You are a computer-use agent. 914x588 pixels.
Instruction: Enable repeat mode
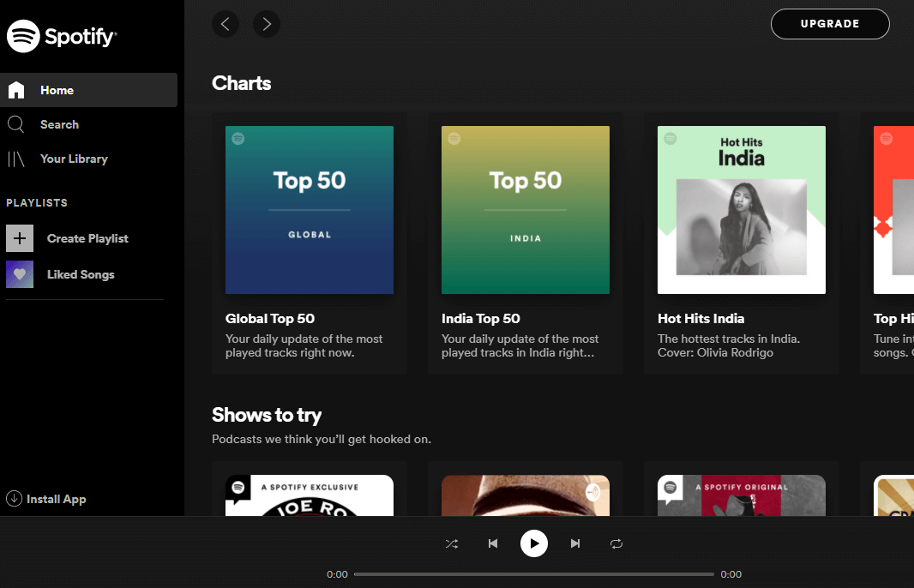coord(616,543)
